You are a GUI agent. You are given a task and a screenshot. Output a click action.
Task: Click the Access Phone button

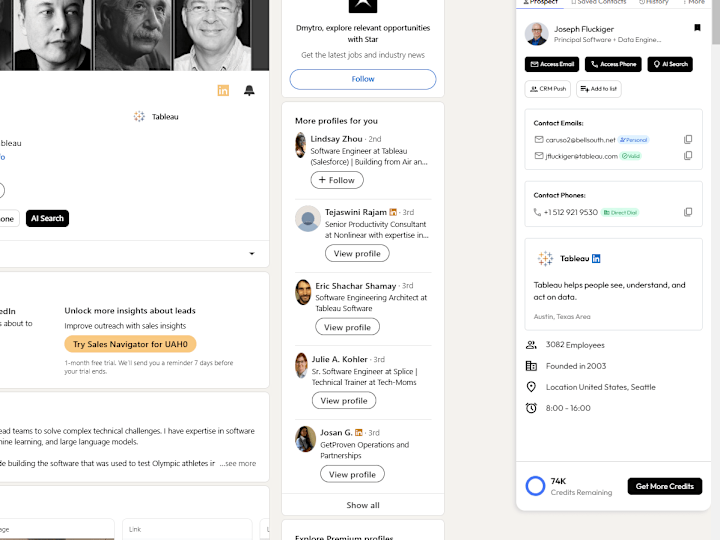point(613,64)
